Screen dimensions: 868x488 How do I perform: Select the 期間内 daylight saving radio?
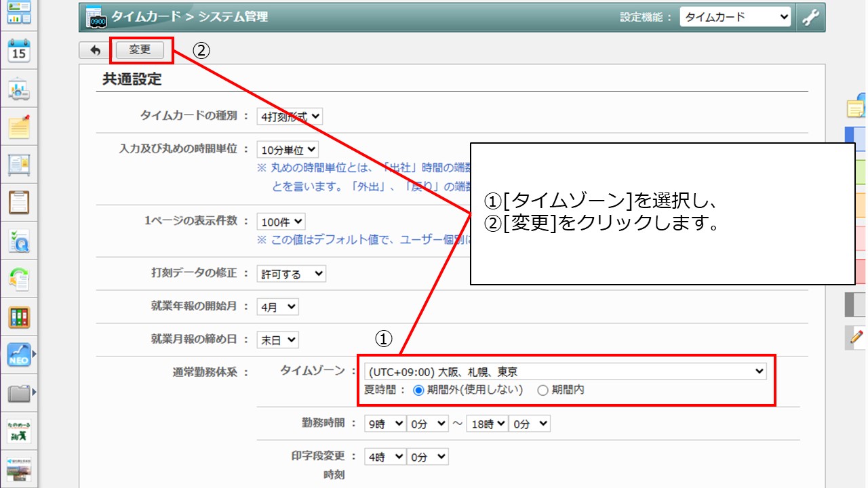tap(542, 390)
